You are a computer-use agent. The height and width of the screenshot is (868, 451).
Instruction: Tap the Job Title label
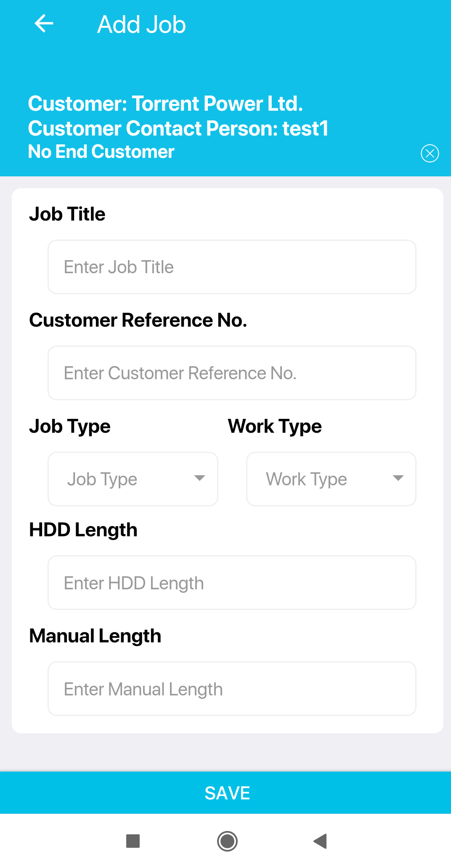coord(67,214)
